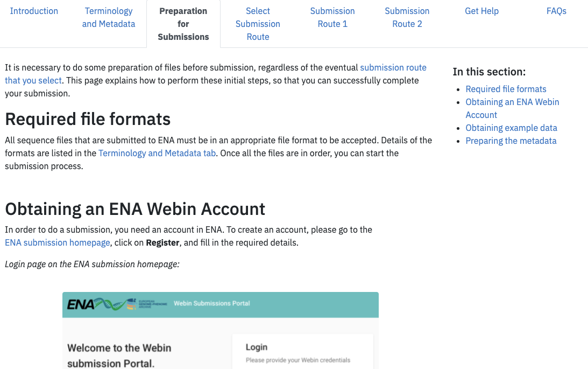Screen dimensions: 588x369
Task: View the FAQs tab
Action: 556,11
